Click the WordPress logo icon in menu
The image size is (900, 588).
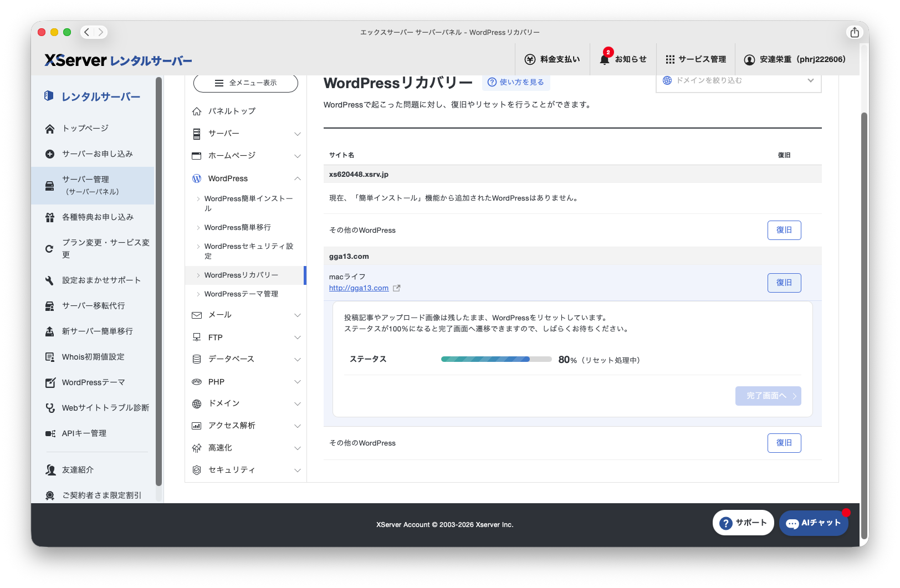click(197, 178)
